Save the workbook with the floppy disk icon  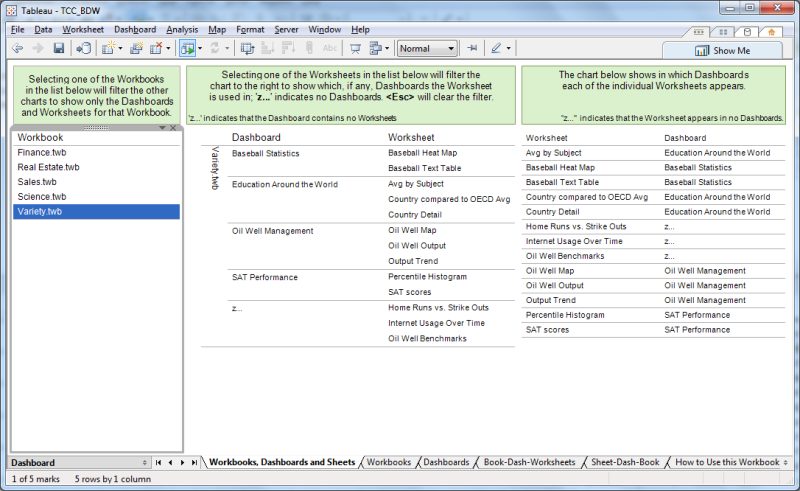pos(59,48)
